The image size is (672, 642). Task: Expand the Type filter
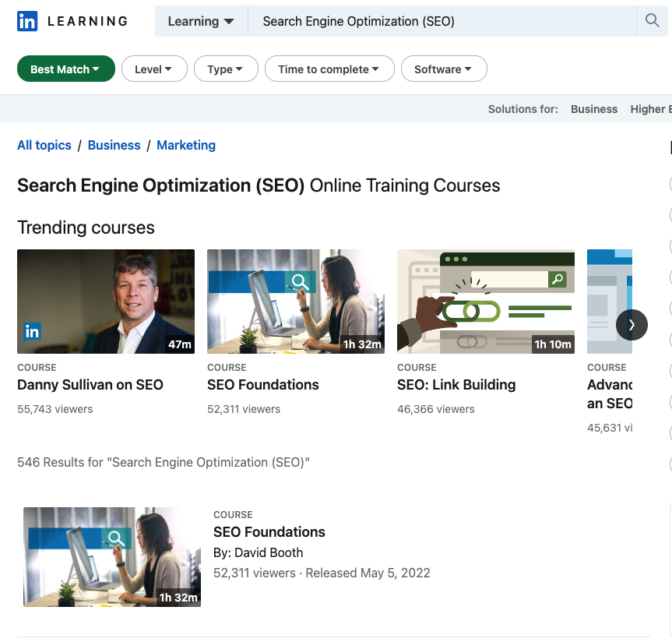click(x=226, y=69)
